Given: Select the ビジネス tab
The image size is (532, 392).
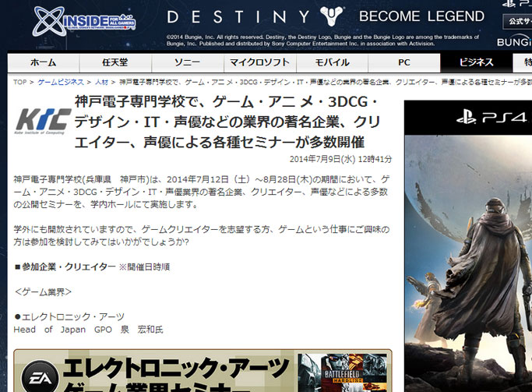Looking at the screenshot, I should 477,62.
